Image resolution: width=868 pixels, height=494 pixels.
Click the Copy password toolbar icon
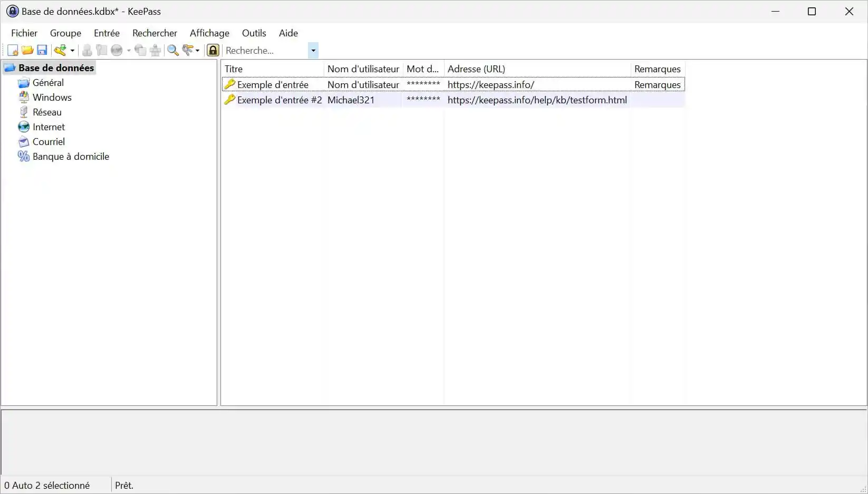tap(102, 50)
